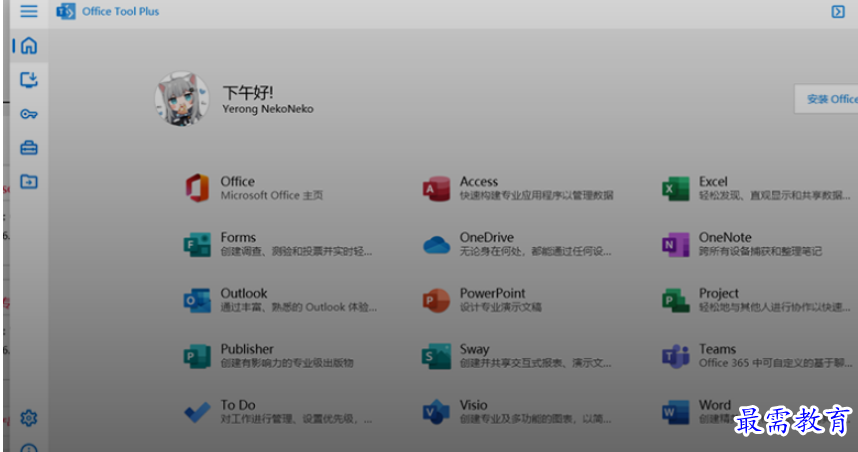The width and height of the screenshot is (858, 452).
Task: Click the Publisher label text
Action: 247,349
